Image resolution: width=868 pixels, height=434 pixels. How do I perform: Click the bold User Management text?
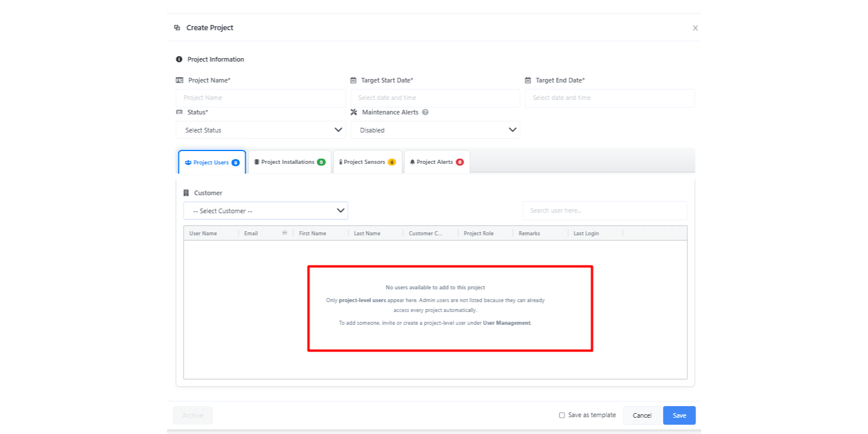click(507, 323)
